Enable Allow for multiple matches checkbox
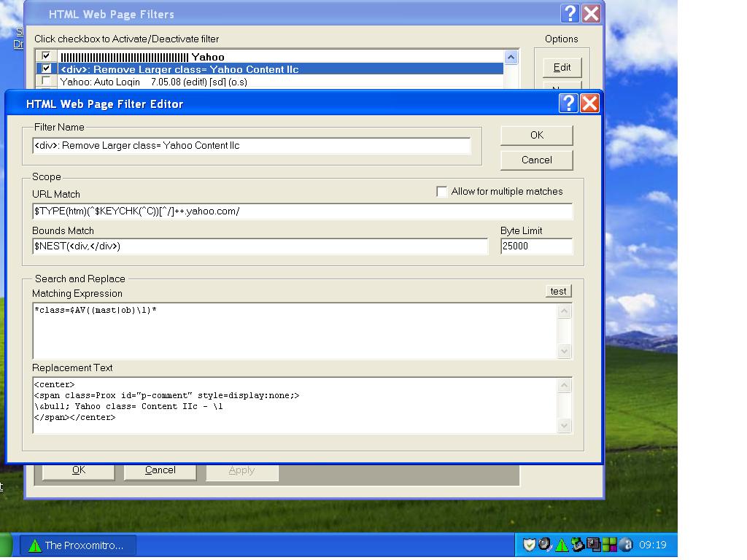Screen dimensions: 747x560 [442, 192]
